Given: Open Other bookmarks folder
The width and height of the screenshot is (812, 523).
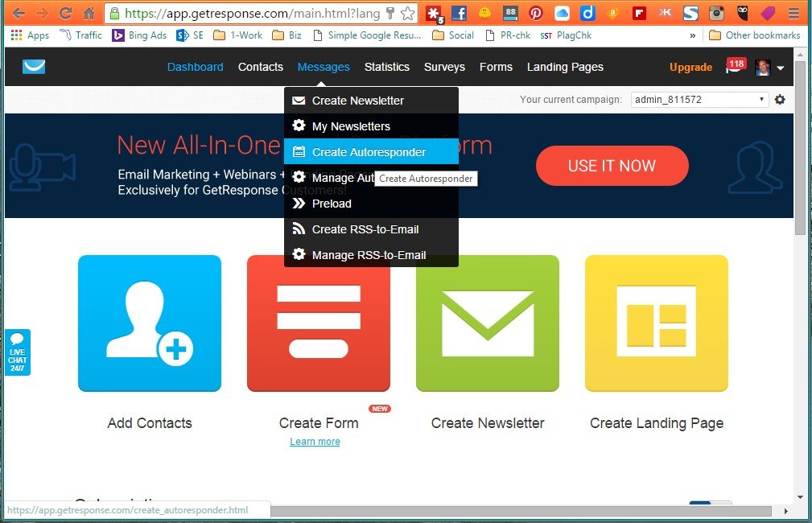Looking at the screenshot, I should coord(755,35).
